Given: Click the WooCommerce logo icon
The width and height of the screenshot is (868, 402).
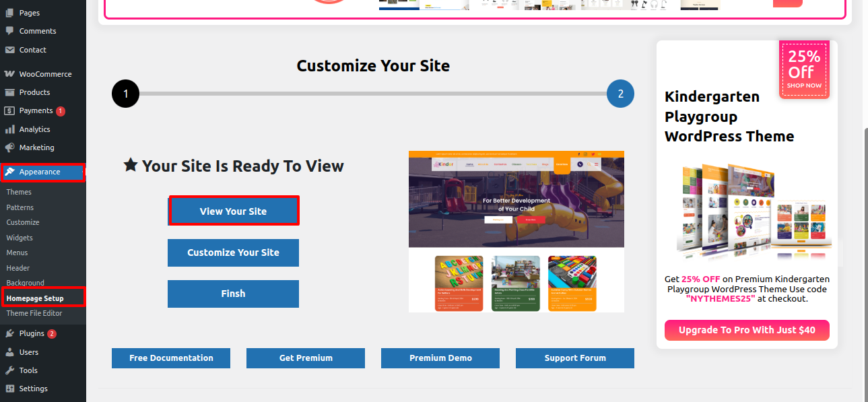Looking at the screenshot, I should (x=9, y=74).
